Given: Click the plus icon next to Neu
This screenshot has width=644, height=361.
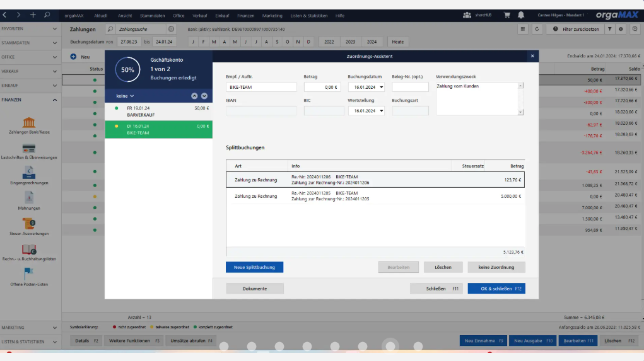Looking at the screenshot, I should pos(73,57).
